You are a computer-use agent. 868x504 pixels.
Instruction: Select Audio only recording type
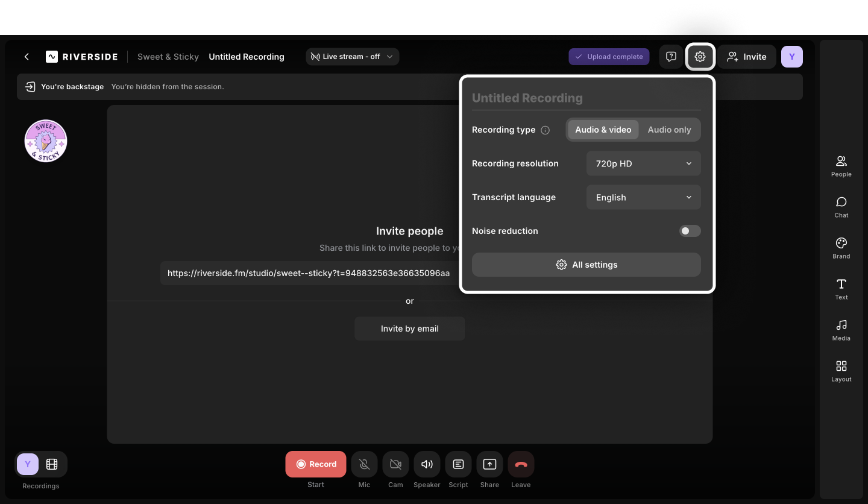point(669,130)
